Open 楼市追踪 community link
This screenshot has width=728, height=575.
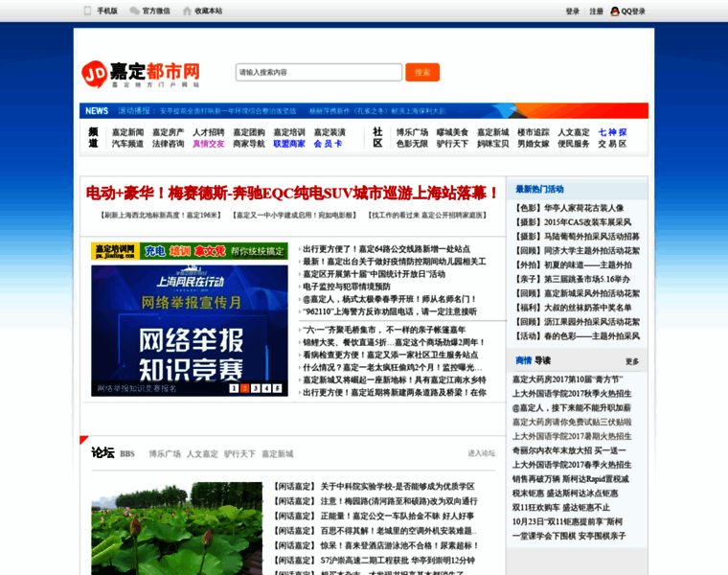point(534,132)
